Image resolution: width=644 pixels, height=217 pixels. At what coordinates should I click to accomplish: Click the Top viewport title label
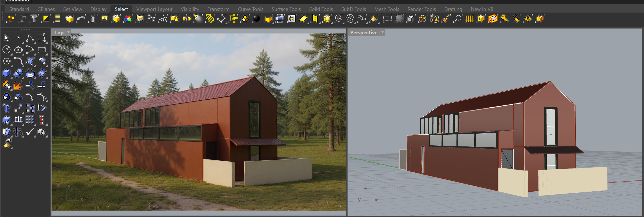59,32
